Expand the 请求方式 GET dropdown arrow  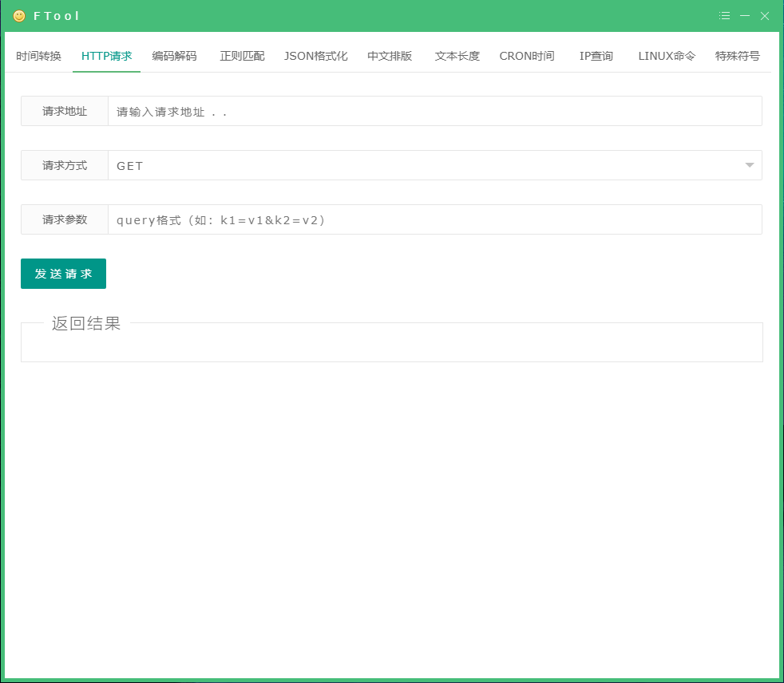[x=749, y=165]
